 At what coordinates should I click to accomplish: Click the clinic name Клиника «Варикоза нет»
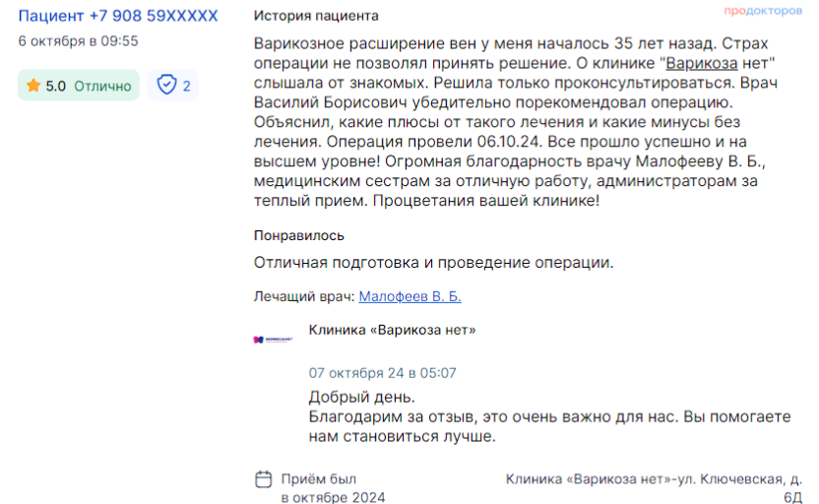[x=392, y=330]
